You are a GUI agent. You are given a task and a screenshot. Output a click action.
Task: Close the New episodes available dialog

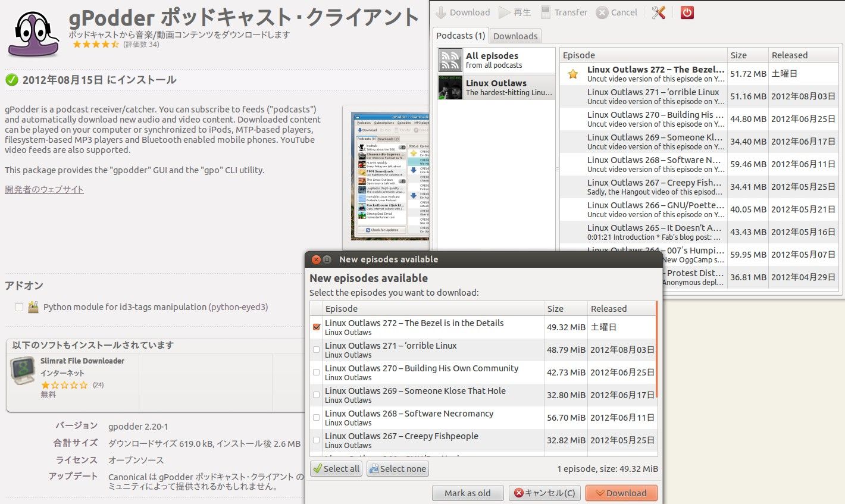pyautogui.click(x=317, y=259)
